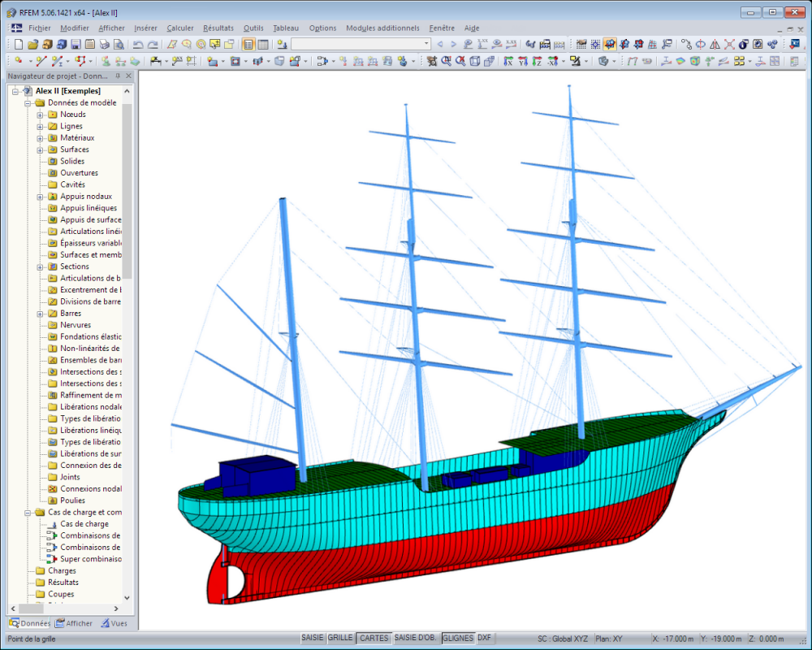The height and width of the screenshot is (650, 812).
Task: Expand the Surfaces tree node
Action: [x=40, y=149]
